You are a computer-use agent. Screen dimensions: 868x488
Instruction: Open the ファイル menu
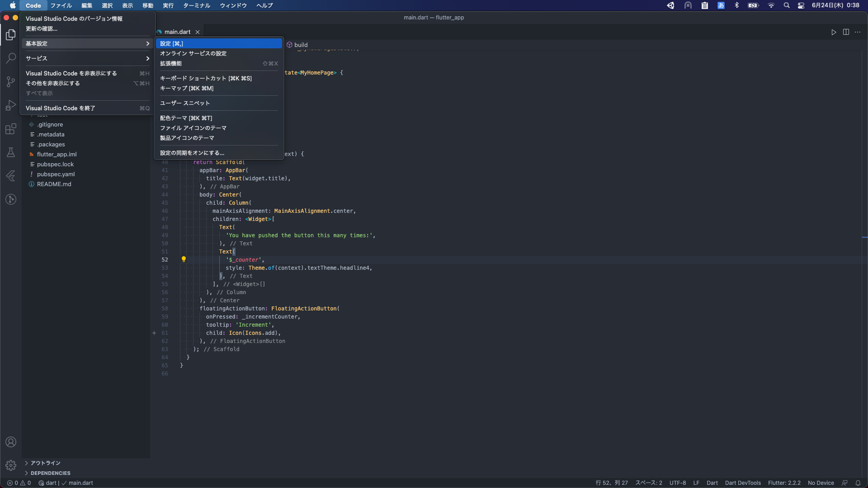click(61, 5)
